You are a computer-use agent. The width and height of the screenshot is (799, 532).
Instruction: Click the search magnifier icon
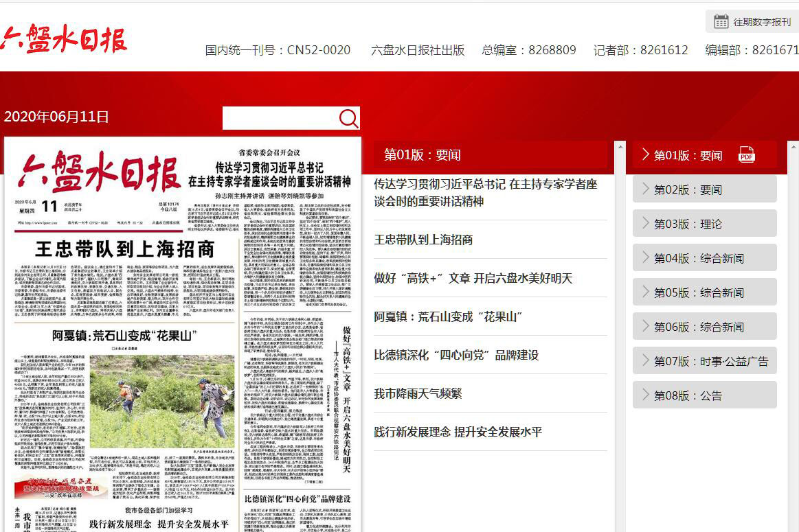pos(348,119)
